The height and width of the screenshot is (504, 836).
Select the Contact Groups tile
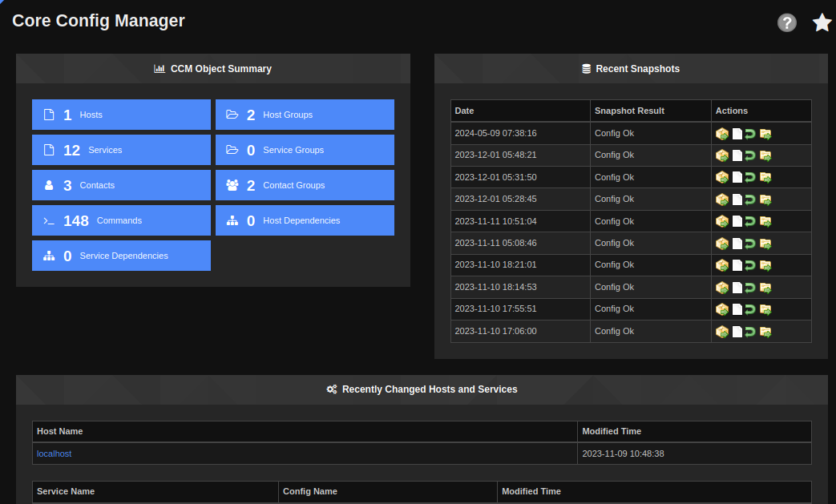[305, 185]
